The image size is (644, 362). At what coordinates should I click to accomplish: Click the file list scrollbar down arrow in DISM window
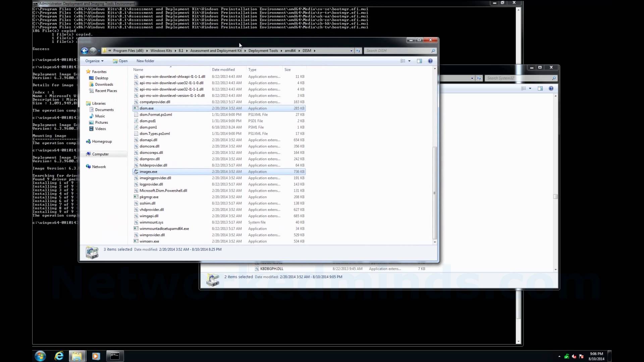click(x=435, y=242)
